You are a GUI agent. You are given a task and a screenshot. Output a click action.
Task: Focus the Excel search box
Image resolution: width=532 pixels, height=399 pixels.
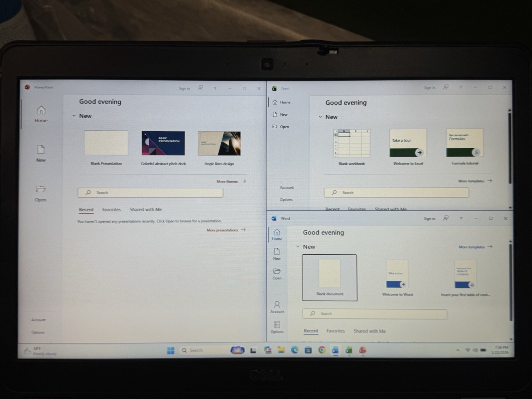tap(396, 193)
